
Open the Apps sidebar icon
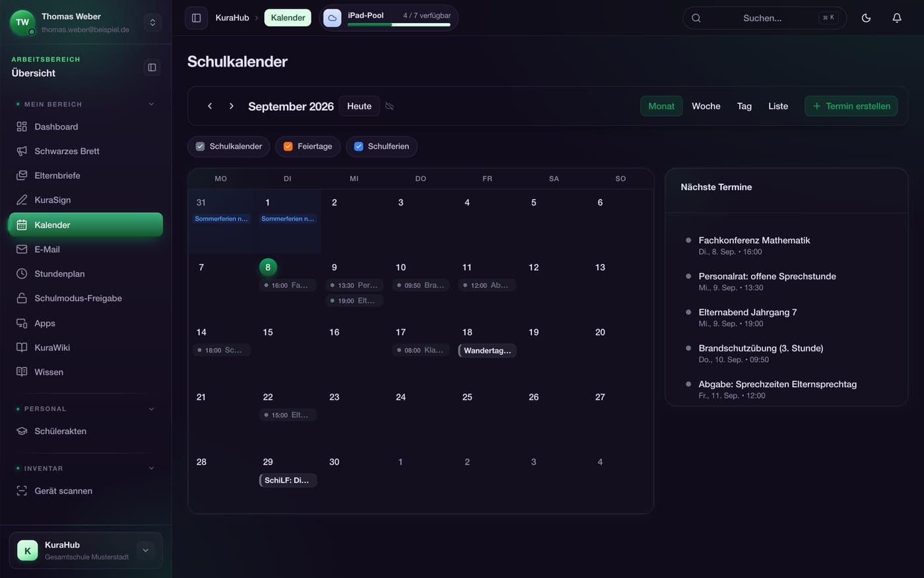(22, 324)
